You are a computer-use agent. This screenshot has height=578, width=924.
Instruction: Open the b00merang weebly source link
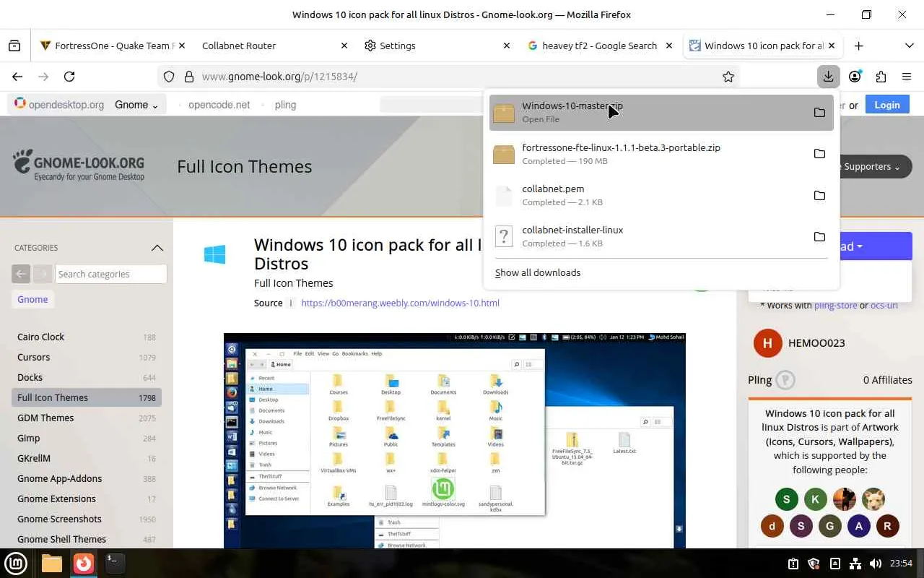401,303
